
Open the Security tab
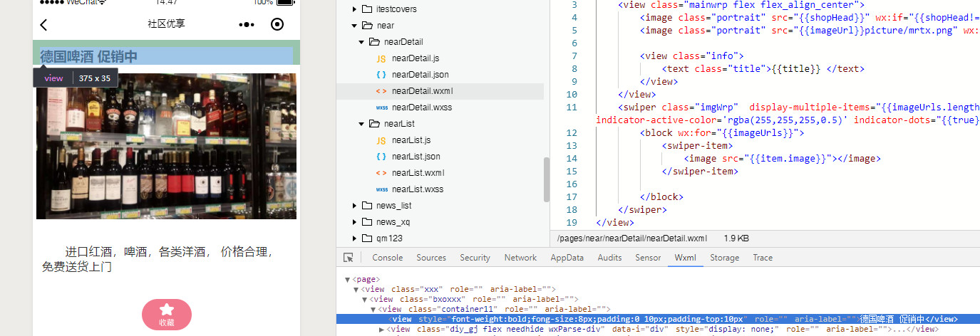tap(475, 258)
